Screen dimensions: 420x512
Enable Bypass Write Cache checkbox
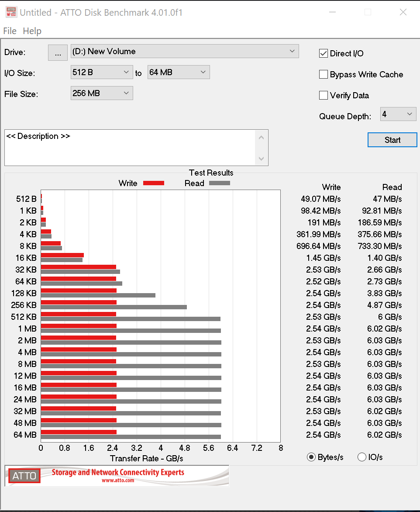(x=324, y=75)
